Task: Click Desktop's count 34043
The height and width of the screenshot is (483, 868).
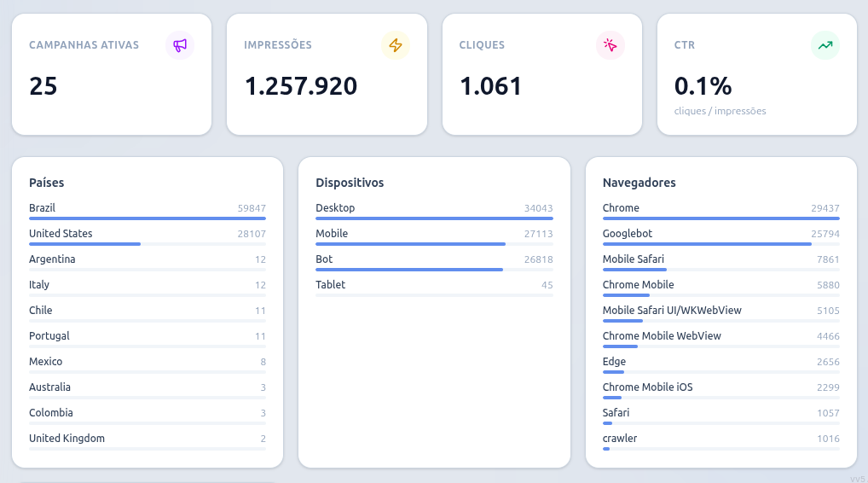Action: [x=539, y=208]
